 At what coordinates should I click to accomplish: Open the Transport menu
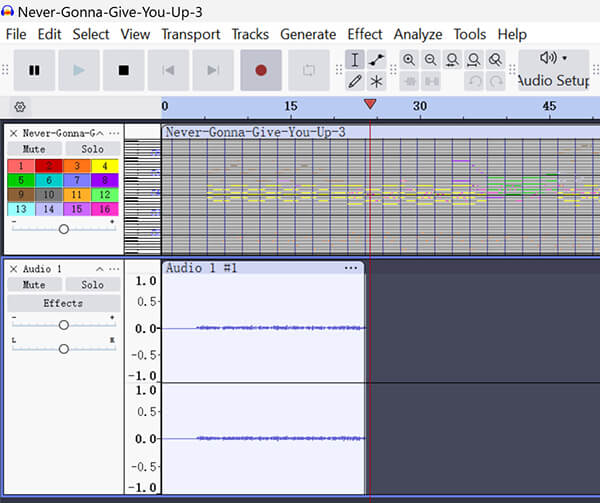pyautogui.click(x=191, y=34)
